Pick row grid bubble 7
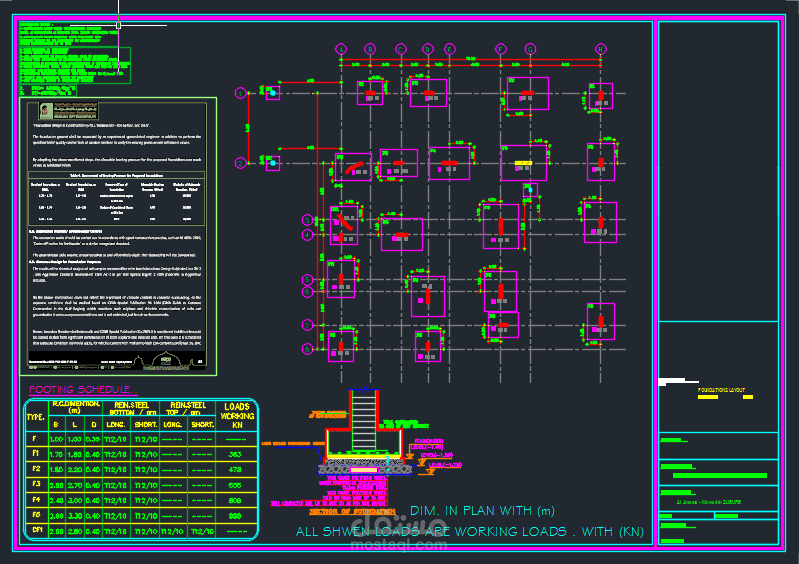 pos(307,325)
